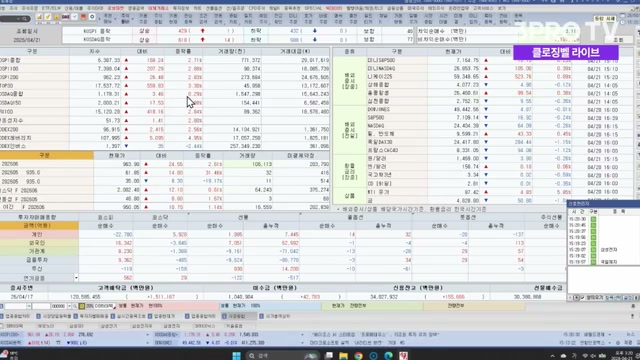This screenshot has width=640, height=360.
Task: Open the dropdown arrow right of DOWJONES ticker
Action: [302, 343]
